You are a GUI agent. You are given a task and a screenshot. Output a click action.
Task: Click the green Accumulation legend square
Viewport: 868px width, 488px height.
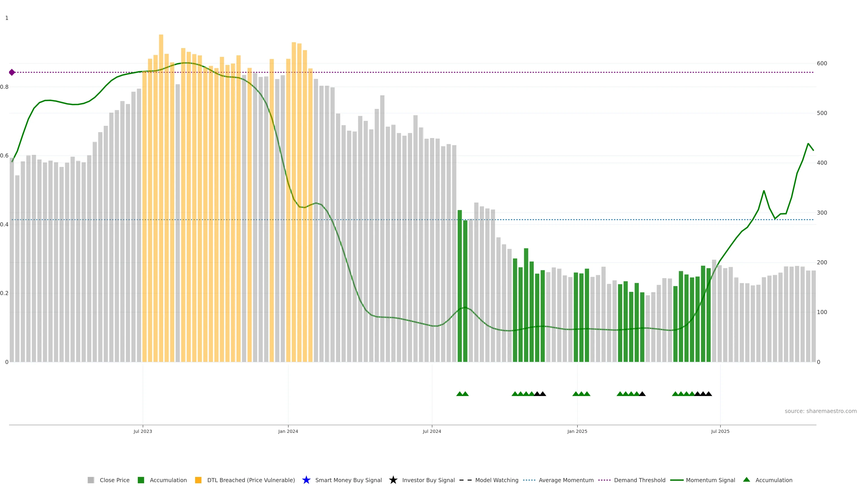pyautogui.click(x=141, y=480)
